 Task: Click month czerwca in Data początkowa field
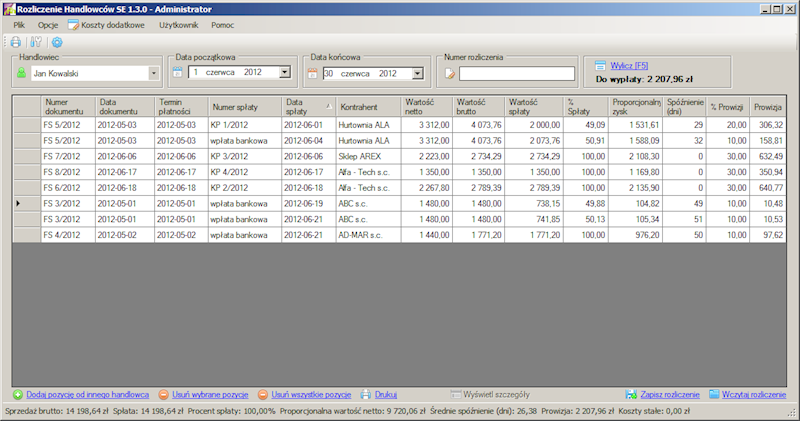[x=220, y=72]
